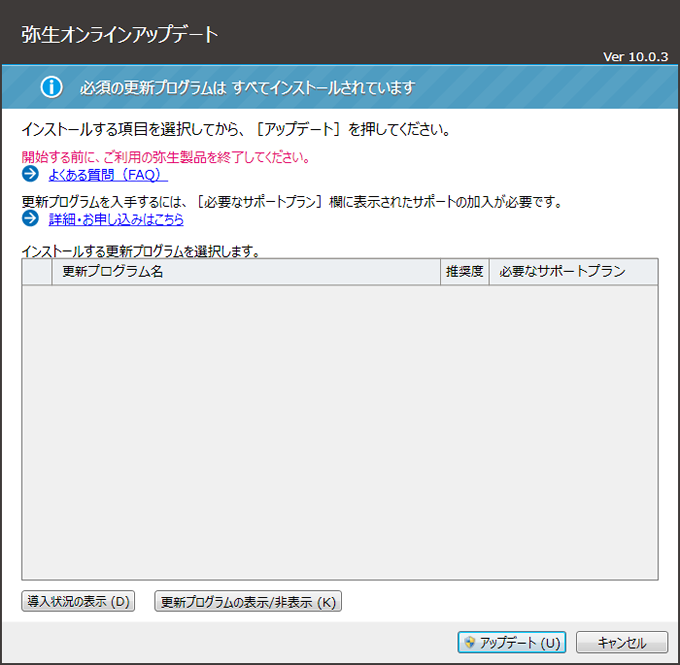The width and height of the screenshot is (680, 665).
Task: Click the 更新プログラムを入手するには support notice text
Action: (292, 202)
